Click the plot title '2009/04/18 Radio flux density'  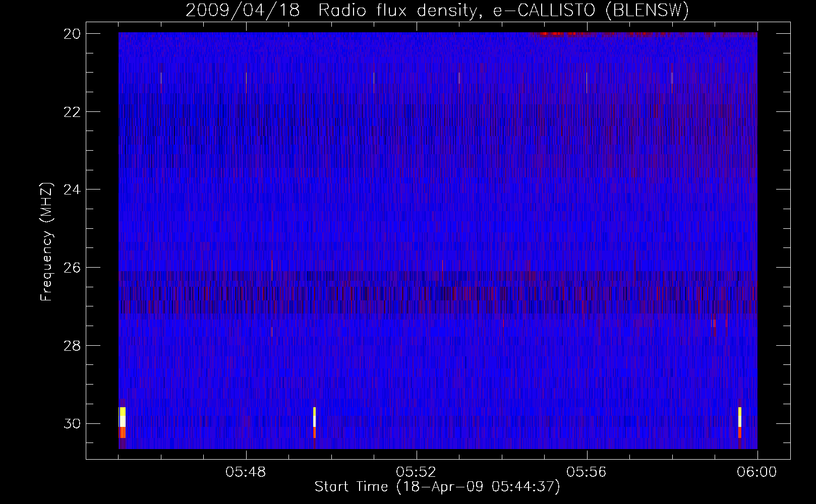tap(437, 10)
